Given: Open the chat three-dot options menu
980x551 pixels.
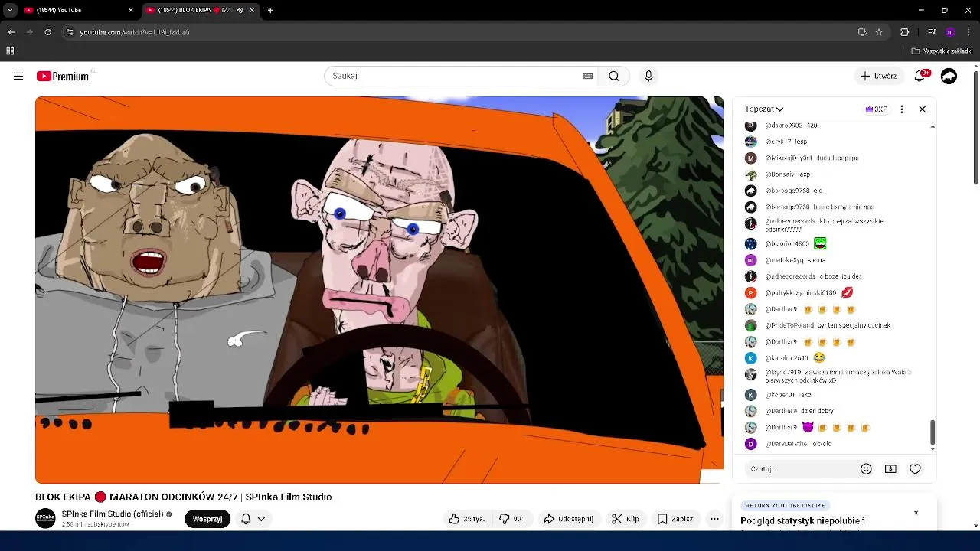Looking at the screenshot, I should click(902, 109).
